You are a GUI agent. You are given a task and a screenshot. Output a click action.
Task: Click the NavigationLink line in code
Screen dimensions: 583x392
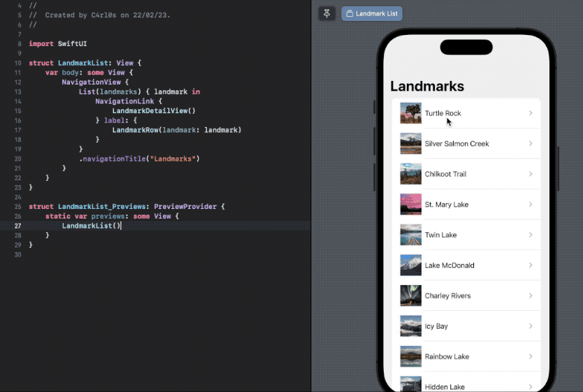click(x=129, y=101)
